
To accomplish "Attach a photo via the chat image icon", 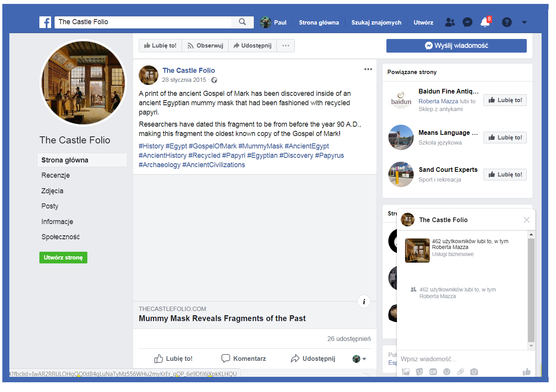I will pos(406,372).
